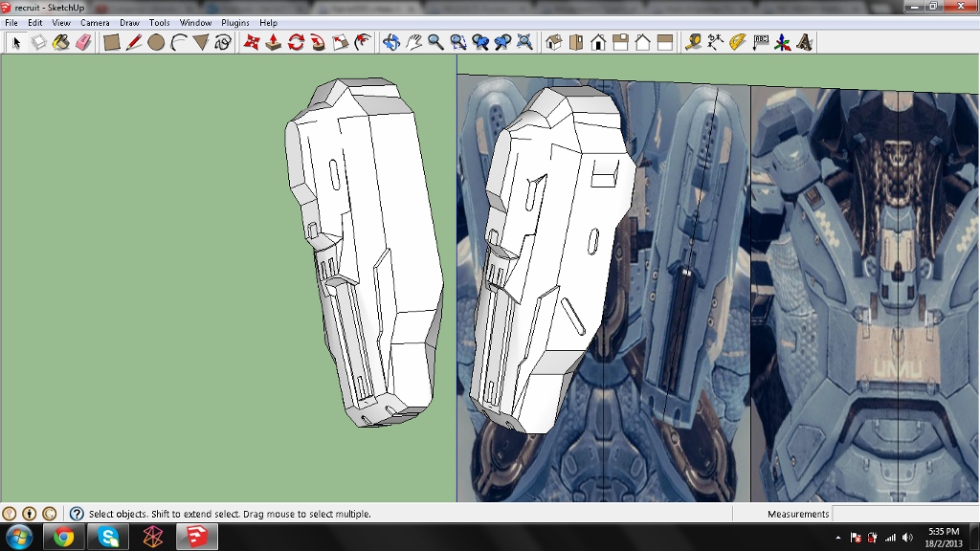The width and height of the screenshot is (980, 551).
Task: Choose the Rectangle drawing tool
Action: (111, 42)
